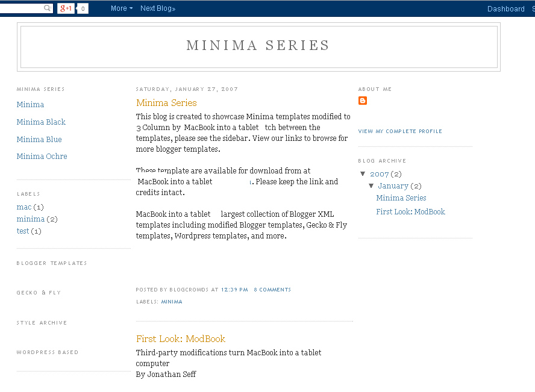Open the Dashboard link
This screenshot has width=535, height=392.
coord(505,9)
